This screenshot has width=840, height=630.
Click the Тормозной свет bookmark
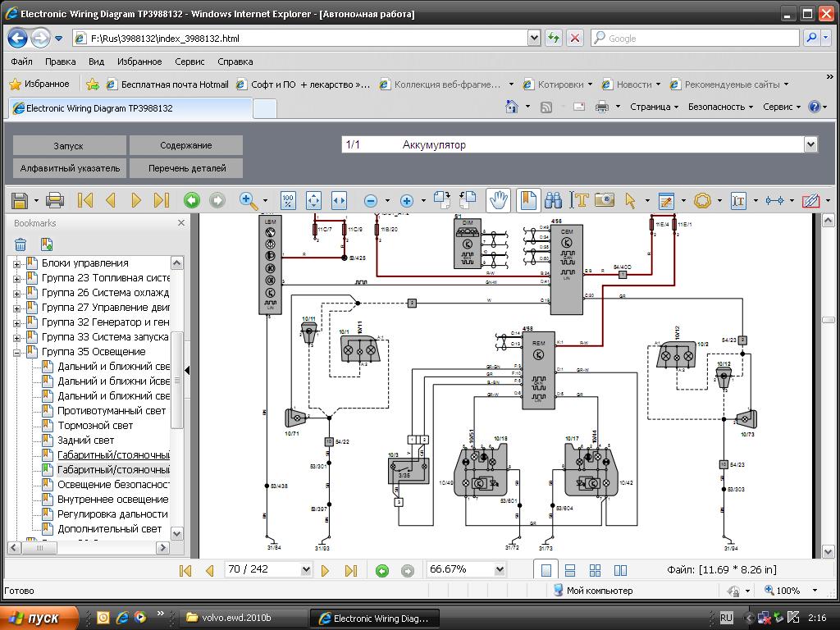[x=95, y=426]
